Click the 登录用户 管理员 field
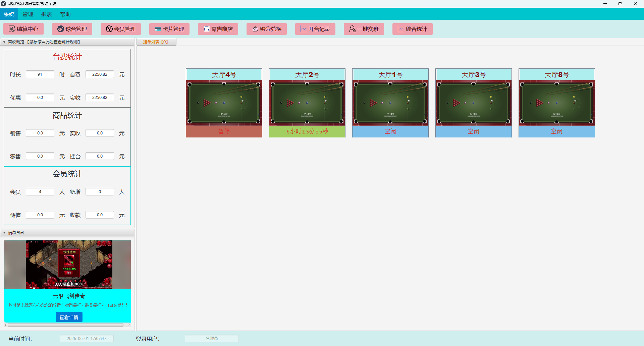The image size is (644, 346). click(212, 339)
